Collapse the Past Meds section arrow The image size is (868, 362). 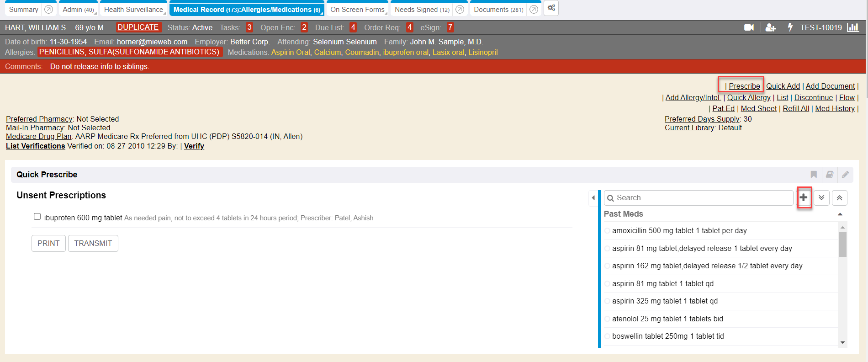tap(840, 214)
